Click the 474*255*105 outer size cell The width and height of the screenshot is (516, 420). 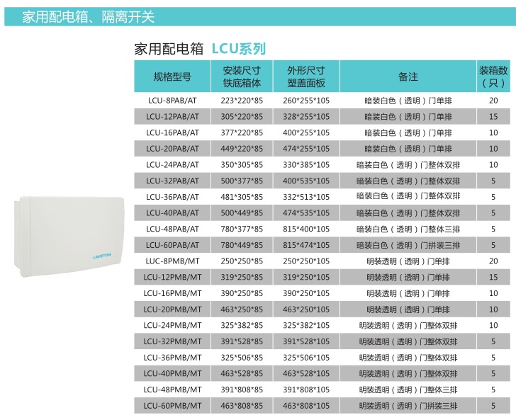click(306, 149)
